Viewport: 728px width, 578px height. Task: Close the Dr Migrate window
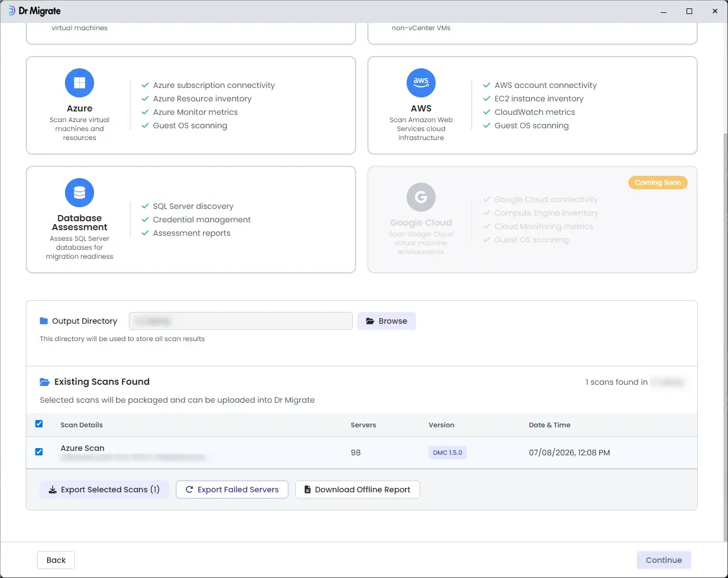click(715, 11)
